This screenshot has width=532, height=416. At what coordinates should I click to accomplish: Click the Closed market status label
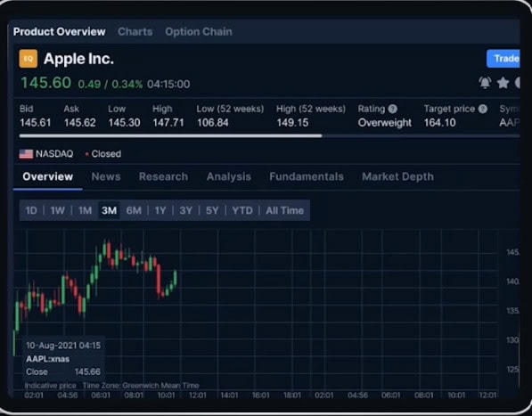(106, 154)
